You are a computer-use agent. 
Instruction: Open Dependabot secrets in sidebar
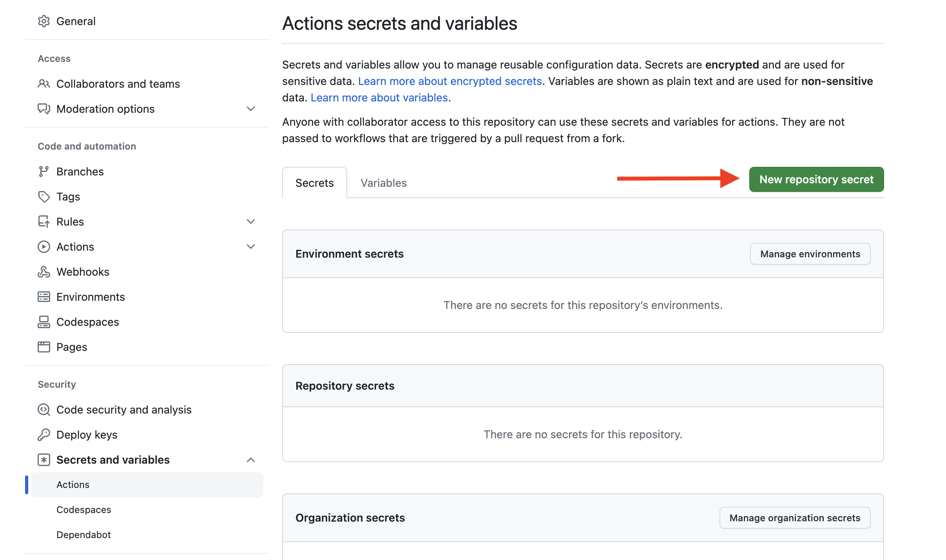click(x=83, y=535)
